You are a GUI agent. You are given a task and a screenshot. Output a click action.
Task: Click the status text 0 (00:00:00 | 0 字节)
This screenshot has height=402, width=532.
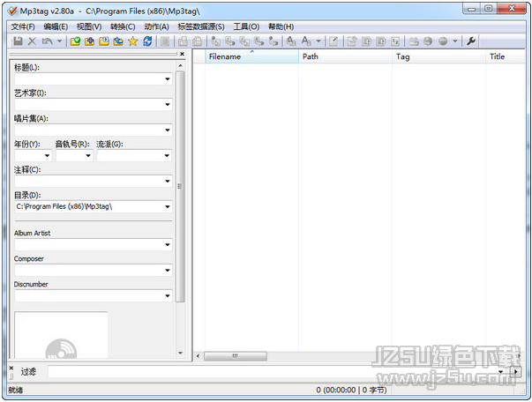[351, 391]
